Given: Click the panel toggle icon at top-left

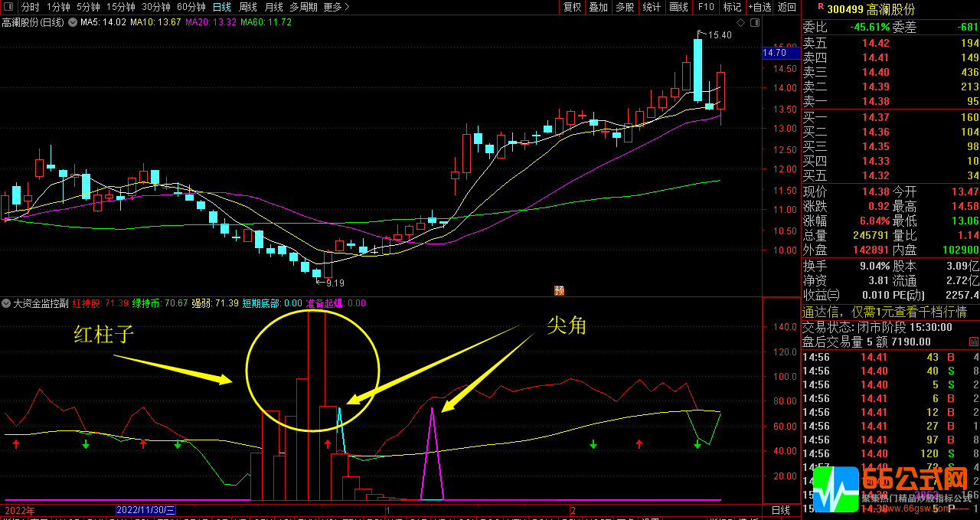Looking at the screenshot, I should tap(9, 8).
